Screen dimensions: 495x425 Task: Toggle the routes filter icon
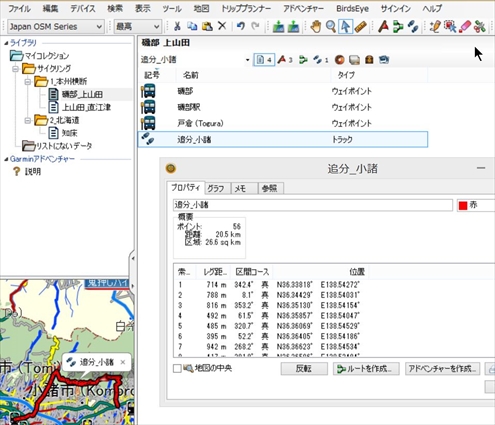(x=303, y=60)
